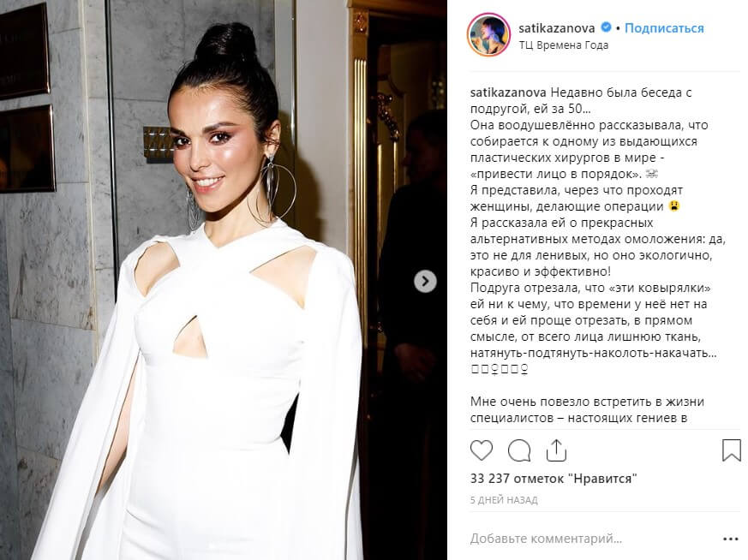Open ТЦ Времена Года location

click(x=564, y=45)
